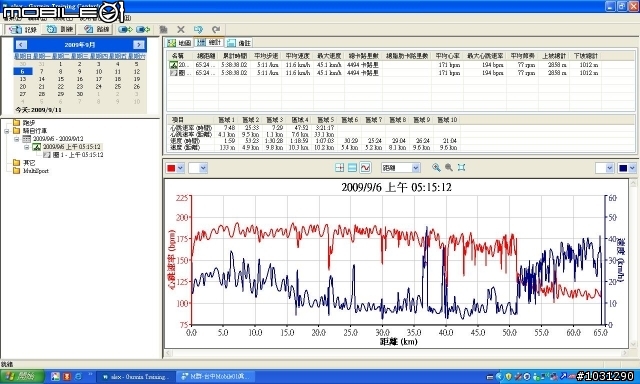Click the zoom out magnifier on chart
The image size is (640, 384).
pos(449,167)
